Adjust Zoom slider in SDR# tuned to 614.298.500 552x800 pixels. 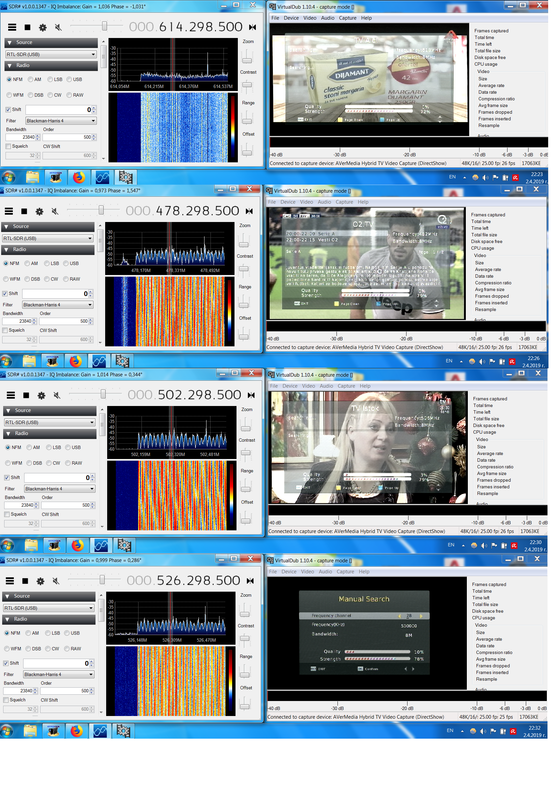pyautogui.click(x=246, y=57)
